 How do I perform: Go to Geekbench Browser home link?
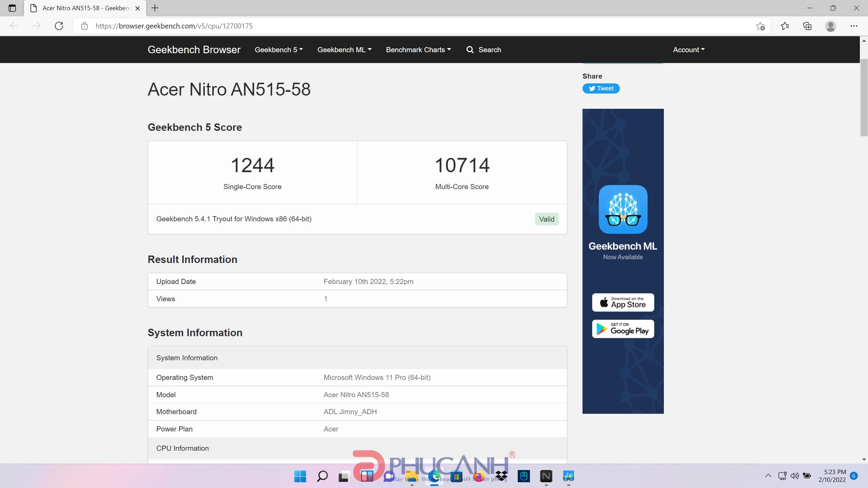pos(194,49)
